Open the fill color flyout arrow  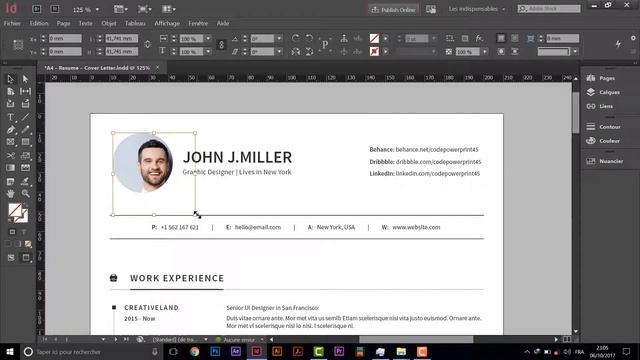[x=385, y=38]
